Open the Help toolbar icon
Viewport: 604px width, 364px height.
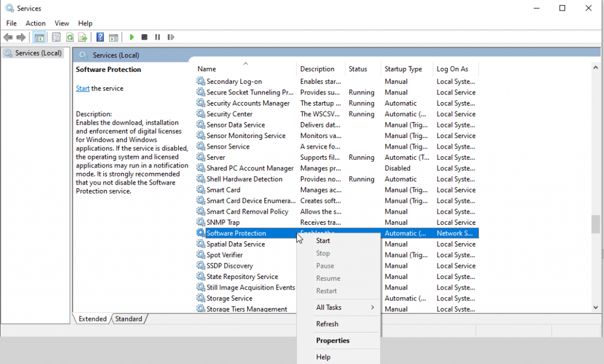[x=99, y=37]
